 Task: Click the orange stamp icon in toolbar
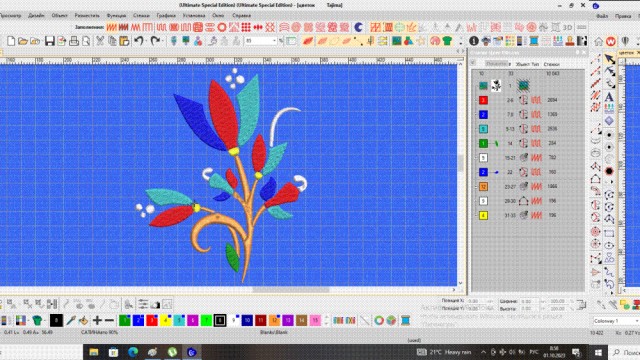[x=570, y=41]
